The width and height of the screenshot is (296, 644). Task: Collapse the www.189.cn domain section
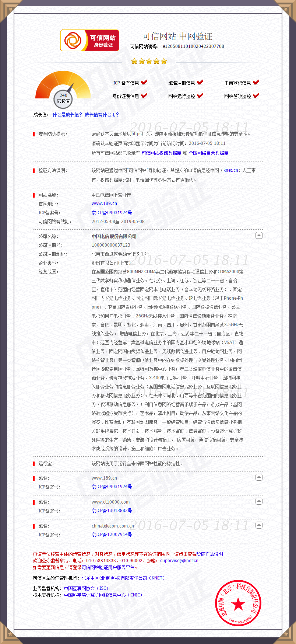[259, 477]
